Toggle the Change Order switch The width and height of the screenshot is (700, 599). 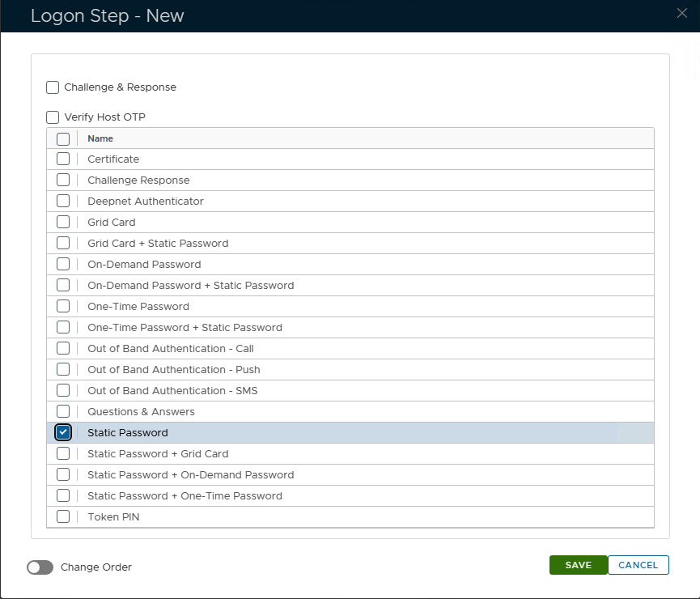[x=40, y=567]
